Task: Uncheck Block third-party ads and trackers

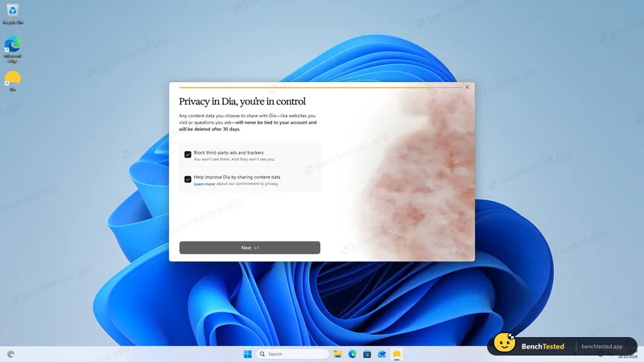Action: pyautogui.click(x=188, y=154)
